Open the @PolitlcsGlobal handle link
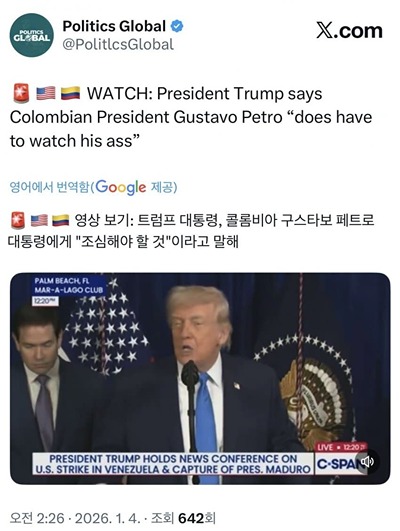This screenshot has height=531, width=400. [118, 45]
